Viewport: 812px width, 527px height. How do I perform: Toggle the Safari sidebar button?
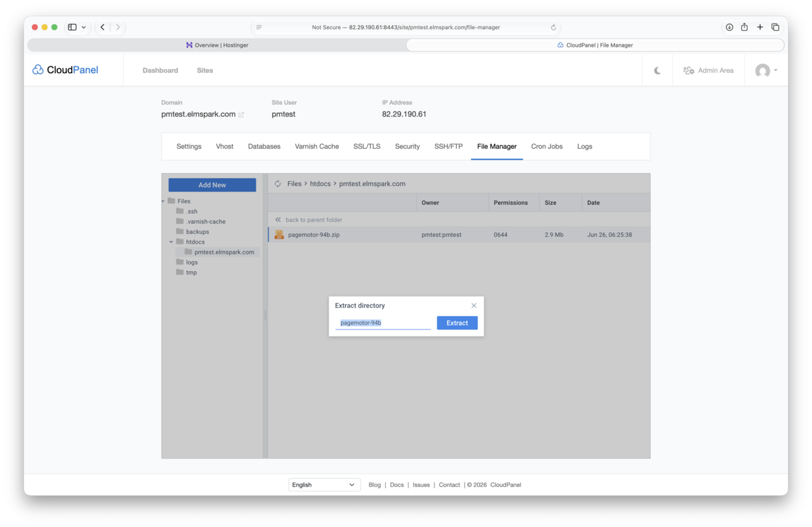coord(72,27)
